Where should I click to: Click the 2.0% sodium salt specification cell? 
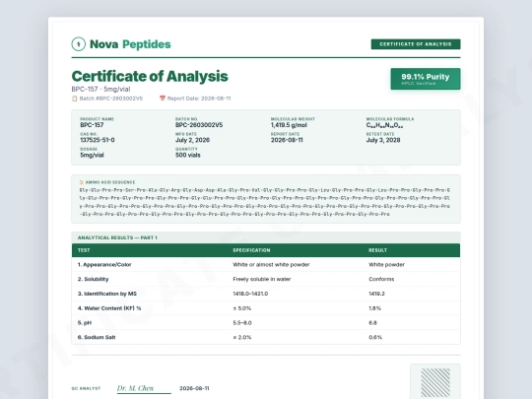[x=242, y=337]
